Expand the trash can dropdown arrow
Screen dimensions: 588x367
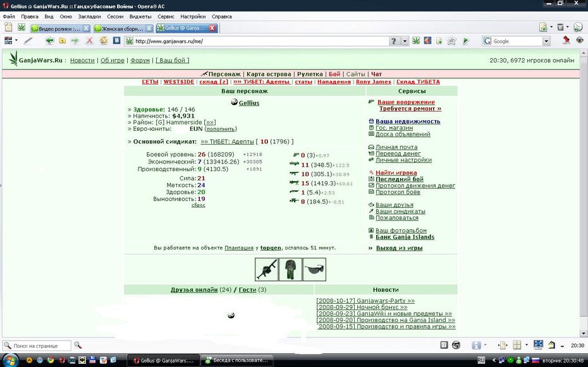[567, 27]
